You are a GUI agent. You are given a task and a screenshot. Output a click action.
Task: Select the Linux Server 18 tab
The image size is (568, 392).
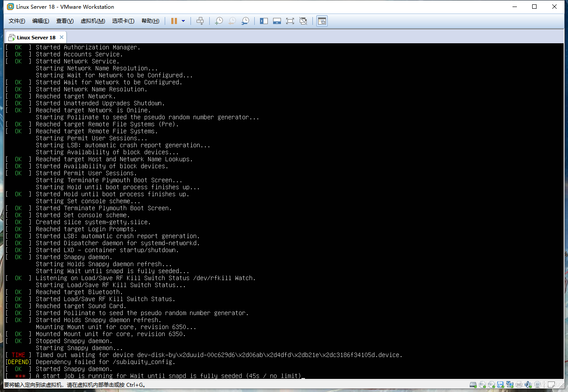pos(37,37)
